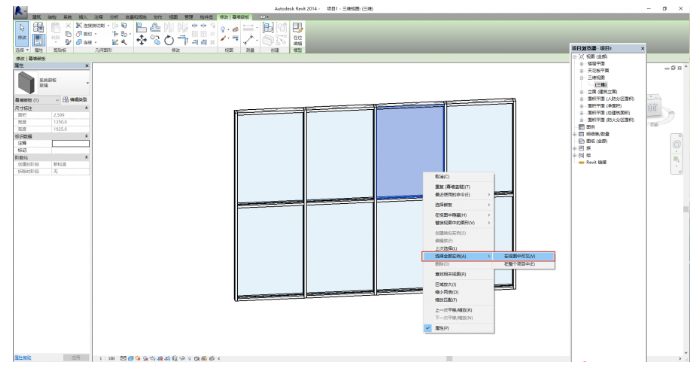
Task: Select the Offset tool
Action: [x=155, y=28]
